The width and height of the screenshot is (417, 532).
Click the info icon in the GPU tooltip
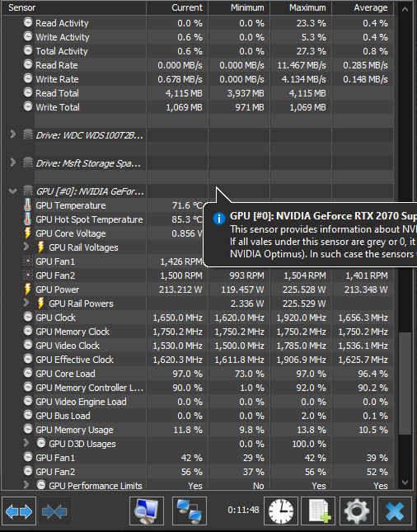point(219,218)
